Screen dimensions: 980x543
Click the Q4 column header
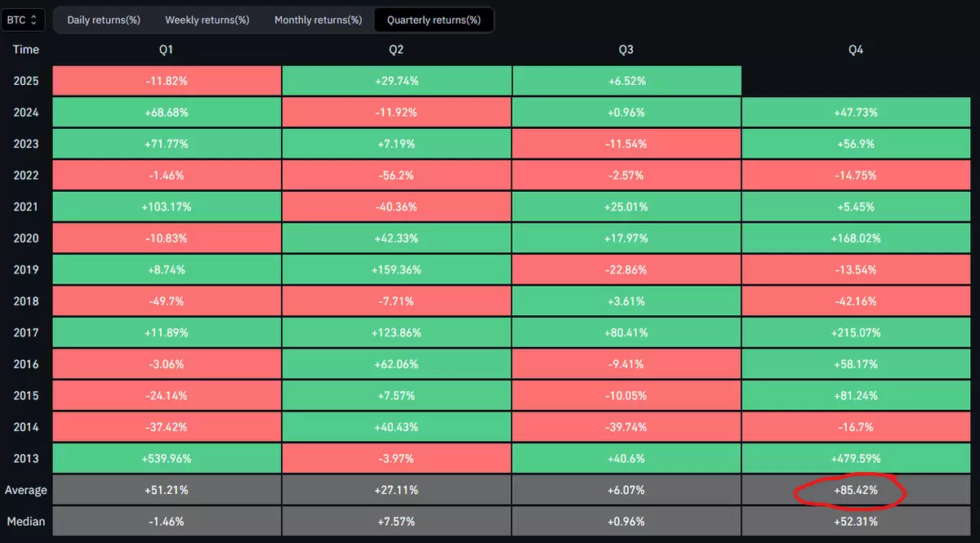856,49
